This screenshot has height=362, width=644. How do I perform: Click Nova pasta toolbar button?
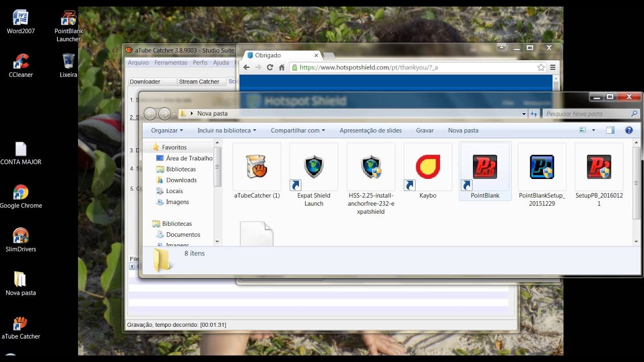point(463,130)
